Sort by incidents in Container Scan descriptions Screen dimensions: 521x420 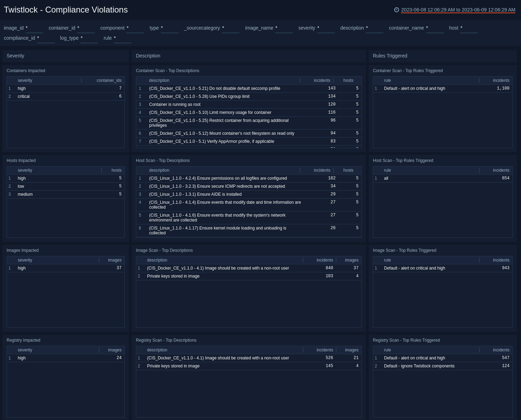322,80
